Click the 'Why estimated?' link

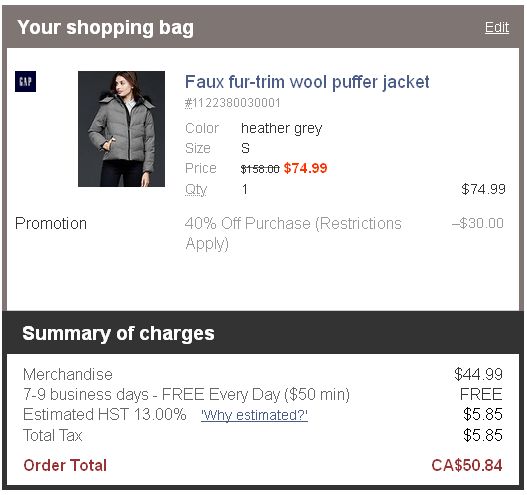click(x=254, y=415)
